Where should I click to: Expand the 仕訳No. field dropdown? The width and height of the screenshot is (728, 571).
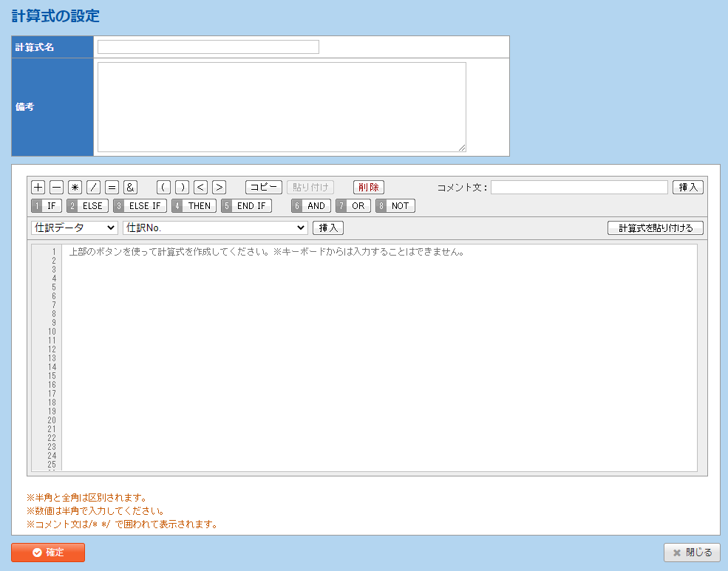point(215,228)
